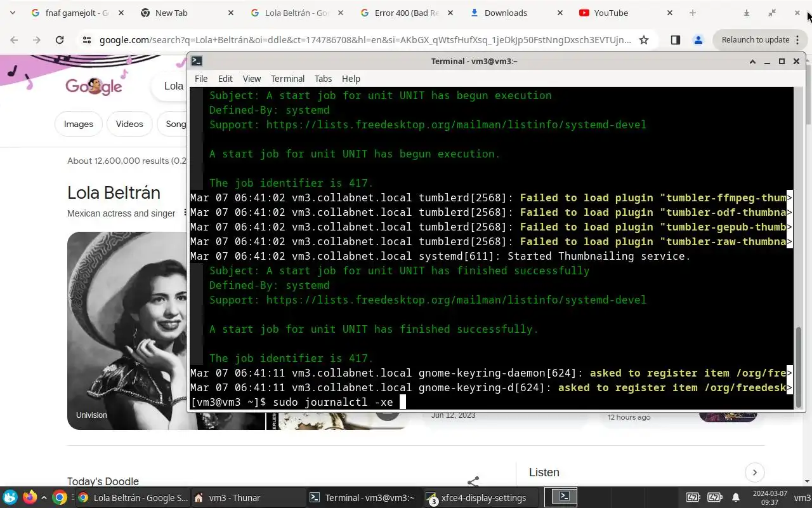Click the first battery indicator icon

tap(693, 497)
